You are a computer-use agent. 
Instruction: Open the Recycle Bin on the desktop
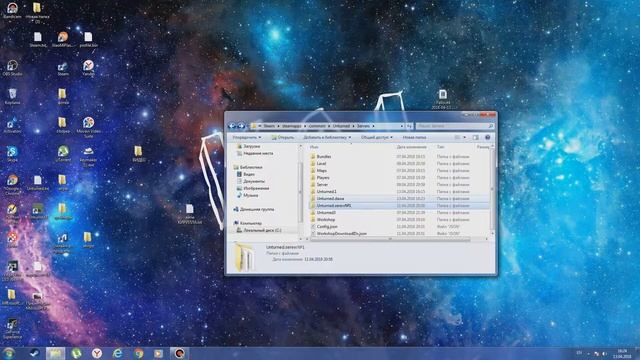(12, 96)
